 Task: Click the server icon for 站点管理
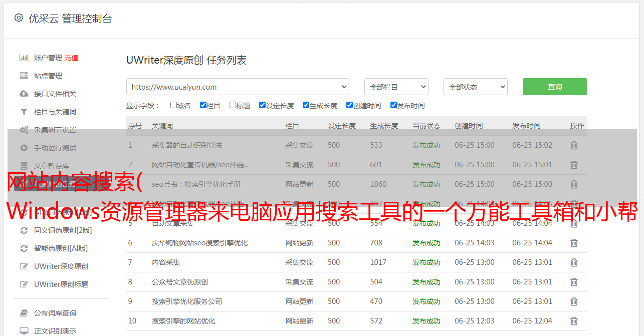[24, 76]
